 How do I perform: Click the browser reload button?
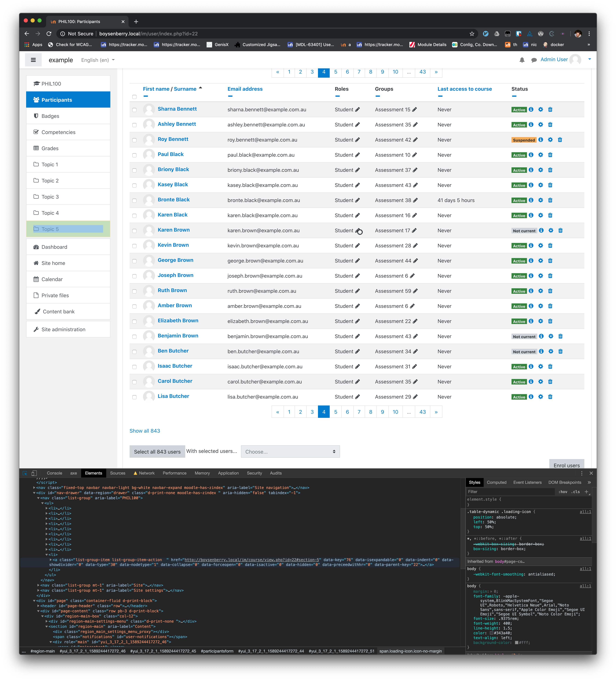tap(49, 34)
